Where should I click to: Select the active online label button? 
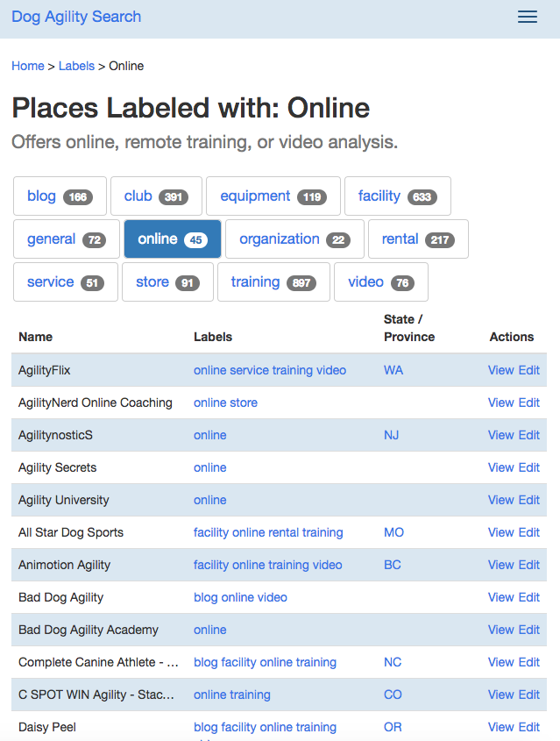tap(173, 239)
